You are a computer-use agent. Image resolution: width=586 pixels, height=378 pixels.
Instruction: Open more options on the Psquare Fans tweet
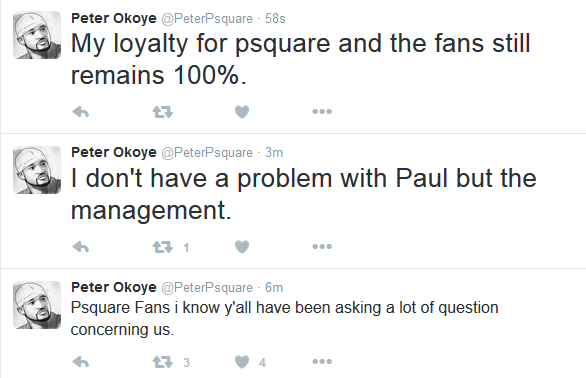coord(322,361)
